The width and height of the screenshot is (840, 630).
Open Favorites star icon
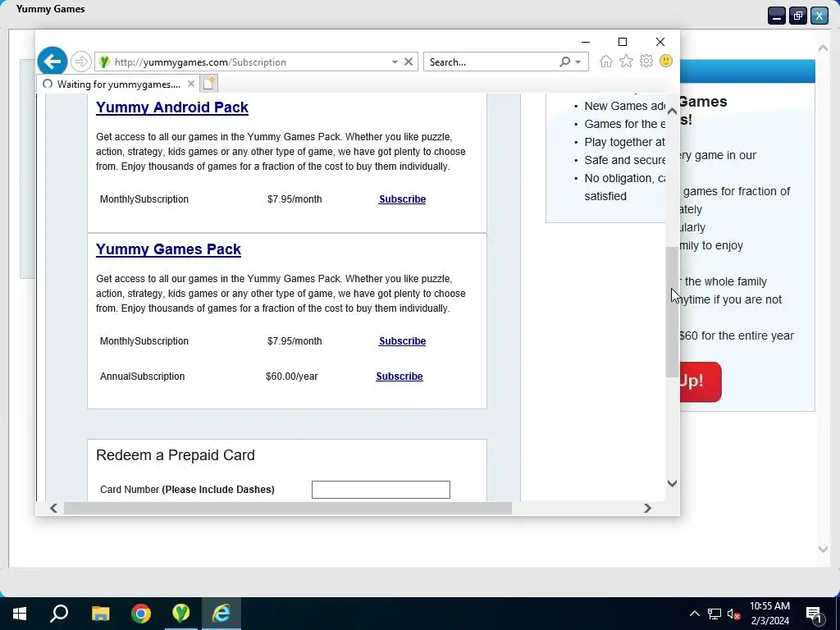click(626, 61)
